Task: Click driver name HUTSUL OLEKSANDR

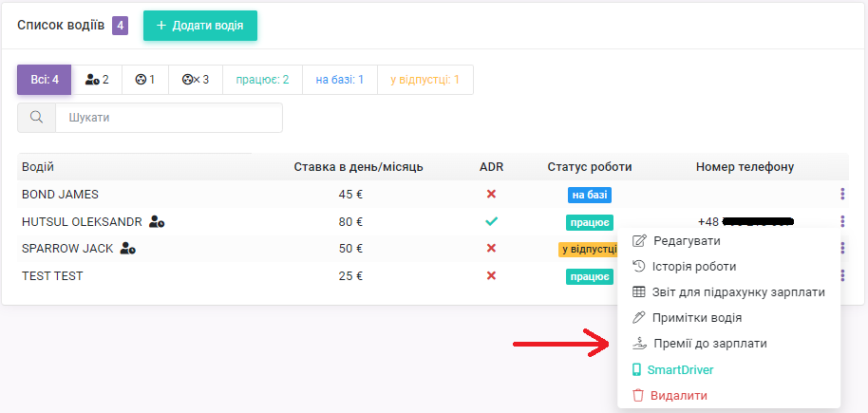Action: (82, 222)
